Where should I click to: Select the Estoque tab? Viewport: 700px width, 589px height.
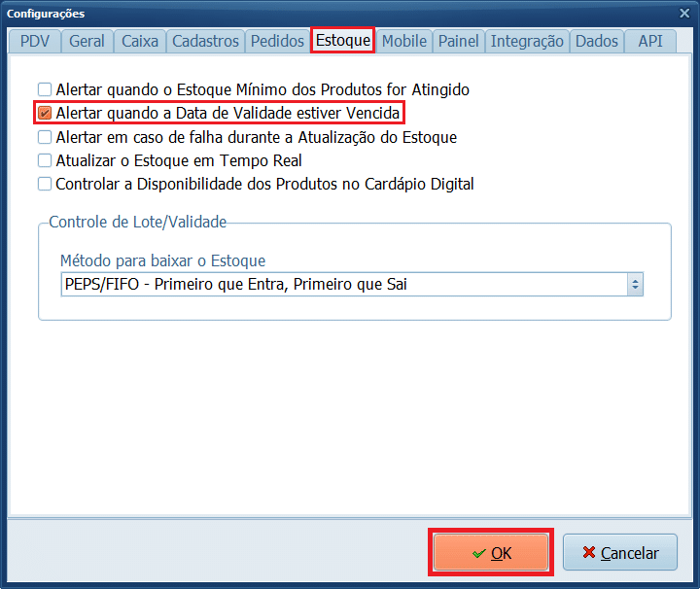pos(342,41)
